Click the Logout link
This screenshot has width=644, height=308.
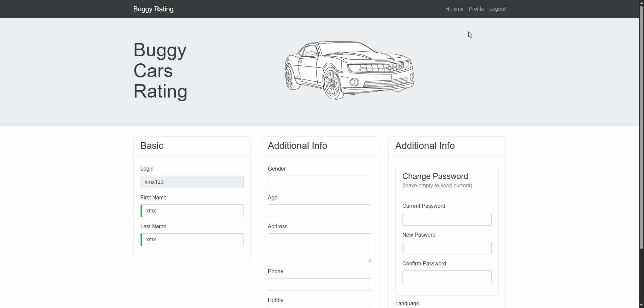pyautogui.click(x=497, y=9)
